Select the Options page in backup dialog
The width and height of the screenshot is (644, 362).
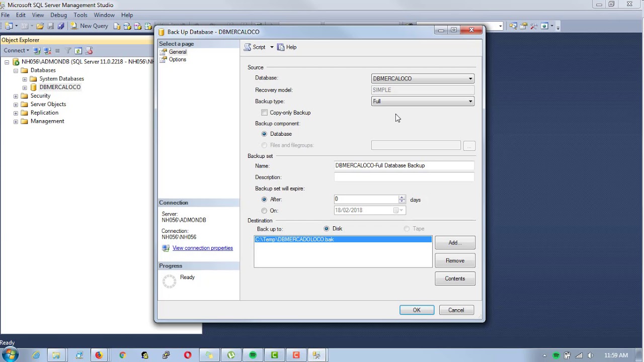(x=178, y=59)
